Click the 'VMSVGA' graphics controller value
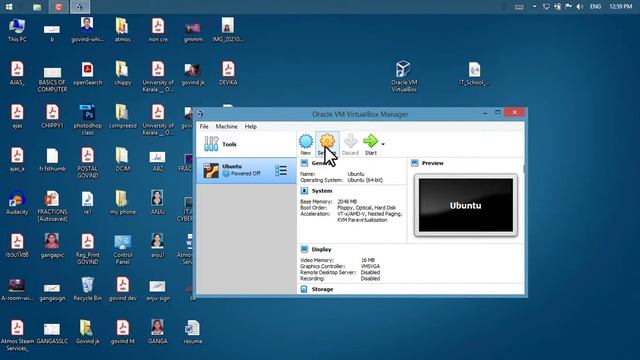The width and height of the screenshot is (640, 360). [370, 266]
